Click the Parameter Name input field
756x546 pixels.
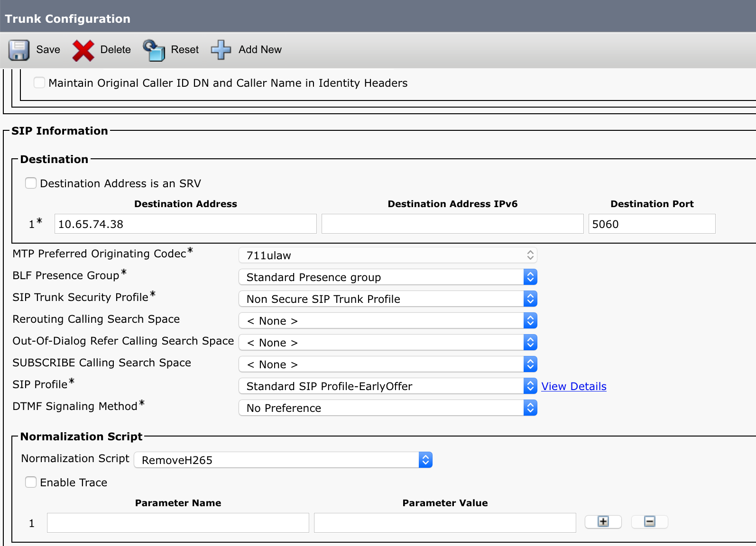[x=178, y=523]
